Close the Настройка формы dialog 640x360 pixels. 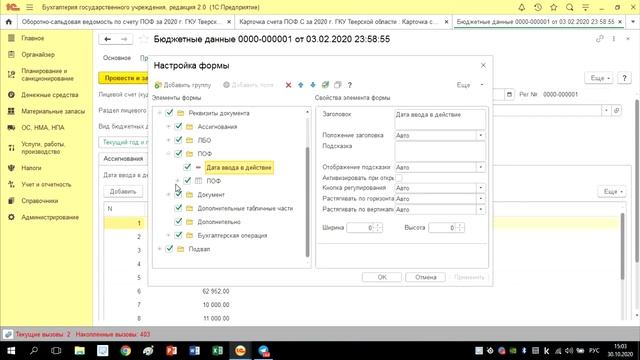coord(483,65)
